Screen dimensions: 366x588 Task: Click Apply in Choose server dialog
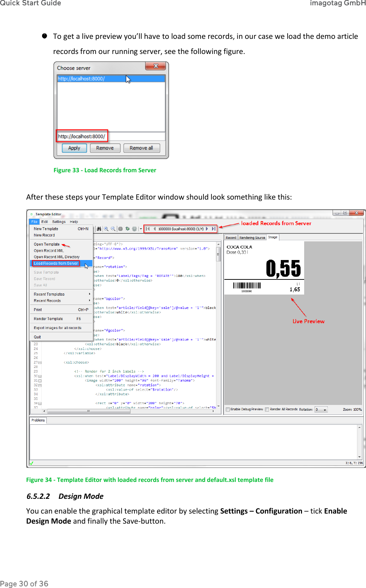(x=74, y=148)
